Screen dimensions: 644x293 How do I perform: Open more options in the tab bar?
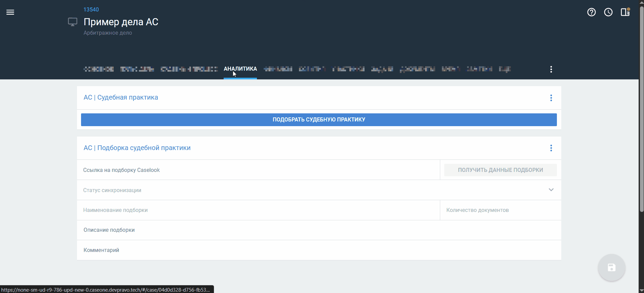(551, 69)
